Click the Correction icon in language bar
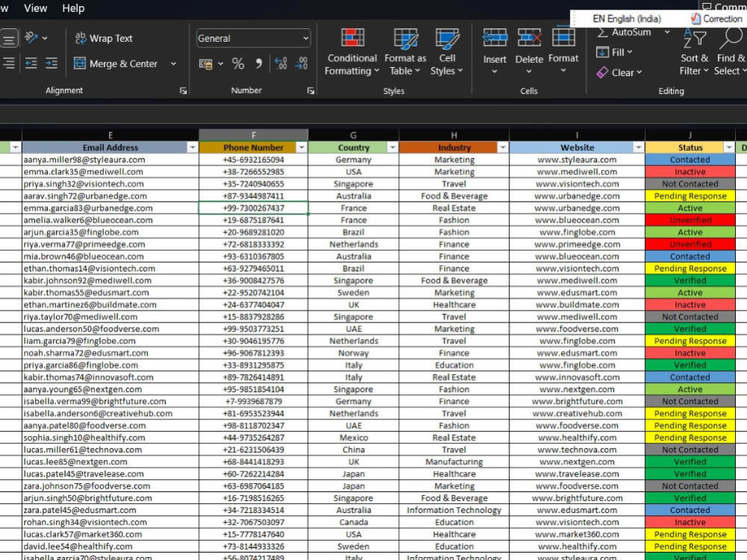The image size is (747, 560). pyautogui.click(x=695, y=19)
